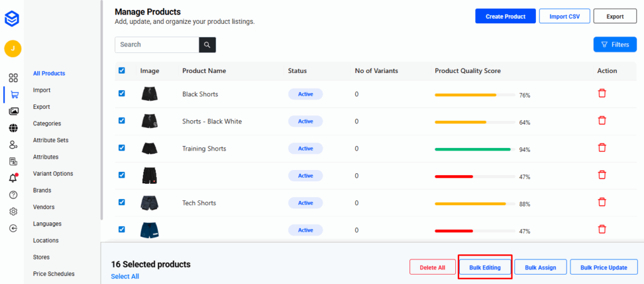Open the dashboard grid icon in sidebar
This screenshot has width=644, height=284.
(13, 78)
